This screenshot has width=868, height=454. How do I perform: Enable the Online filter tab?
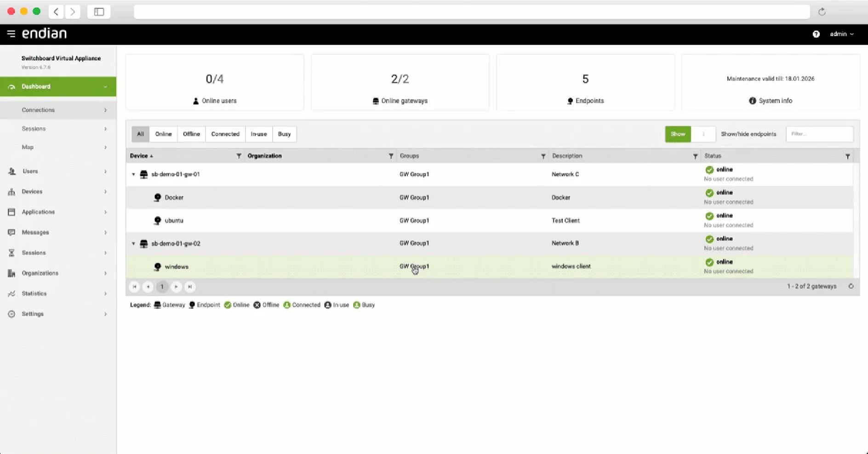click(163, 134)
